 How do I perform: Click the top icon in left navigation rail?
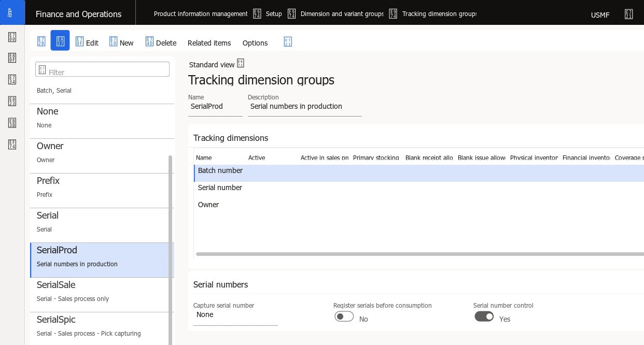(x=12, y=37)
